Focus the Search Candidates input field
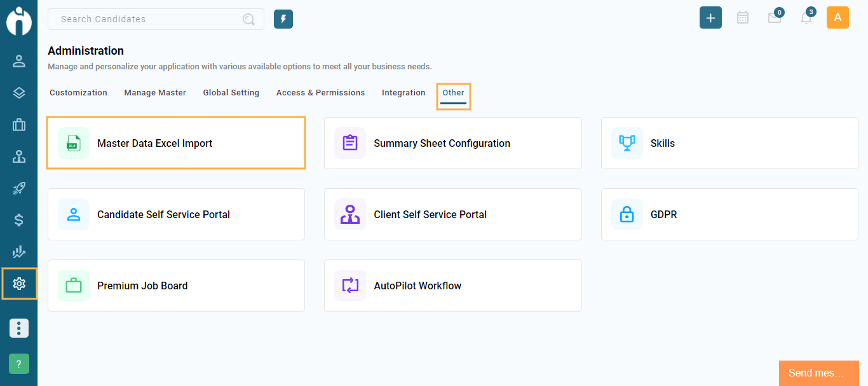Screen dimensions: 868x386 [156, 19]
